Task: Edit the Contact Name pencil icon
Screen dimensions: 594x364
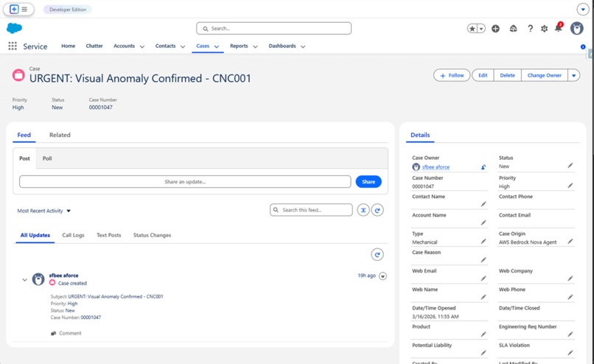Action: tap(483, 204)
